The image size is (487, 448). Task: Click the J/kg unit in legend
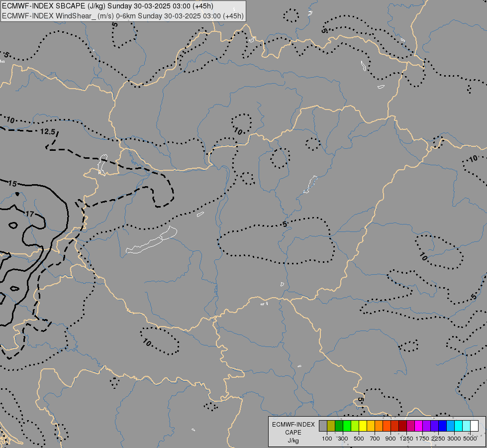point(293,441)
